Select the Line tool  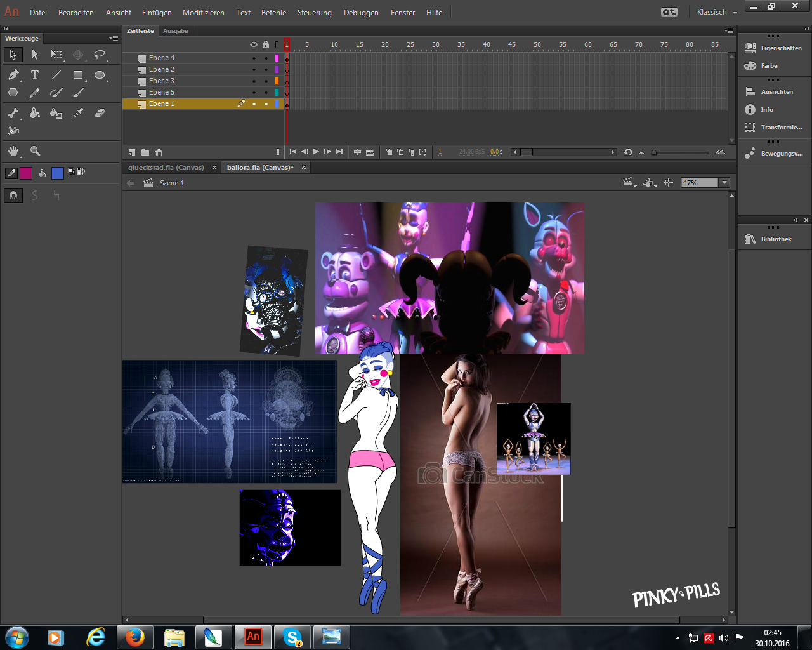(x=56, y=75)
